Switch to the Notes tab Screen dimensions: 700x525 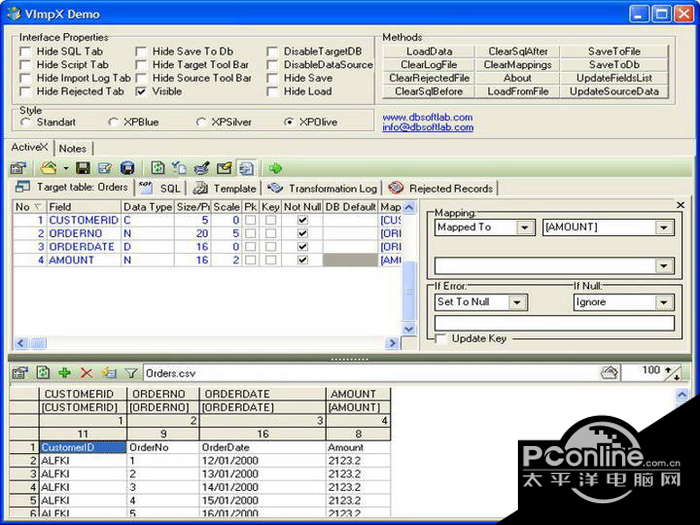click(x=72, y=148)
